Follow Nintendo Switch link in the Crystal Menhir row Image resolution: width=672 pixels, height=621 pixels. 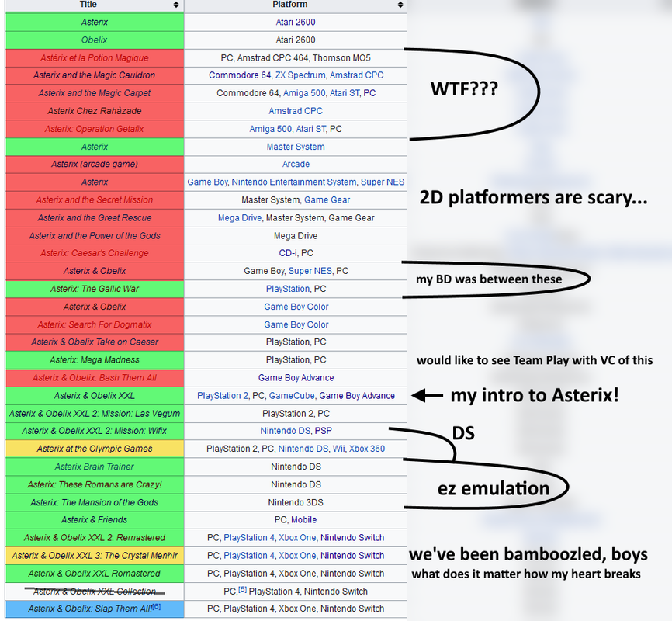[x=352, y=556]
